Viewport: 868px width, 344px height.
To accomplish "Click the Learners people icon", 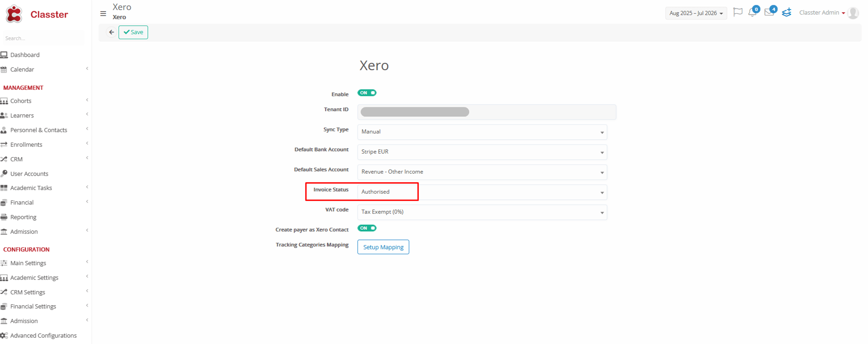I will (4, 115).
